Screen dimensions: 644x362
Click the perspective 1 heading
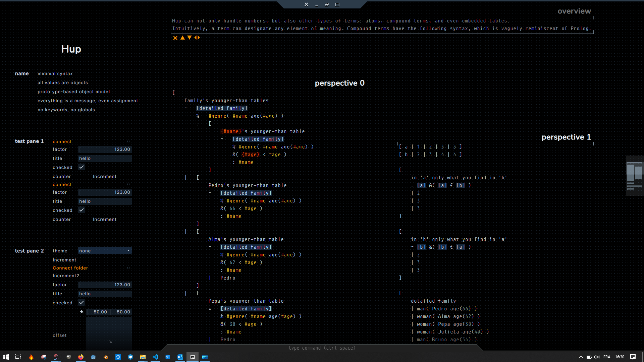(566, 137)
